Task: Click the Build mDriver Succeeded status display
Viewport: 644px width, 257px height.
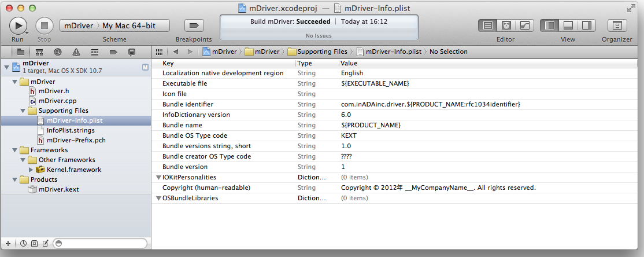Action: click(319, 28)
